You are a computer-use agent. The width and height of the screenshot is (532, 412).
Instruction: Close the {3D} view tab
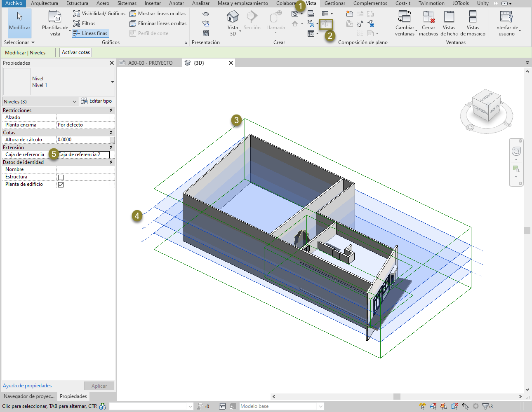pos(231,63)
